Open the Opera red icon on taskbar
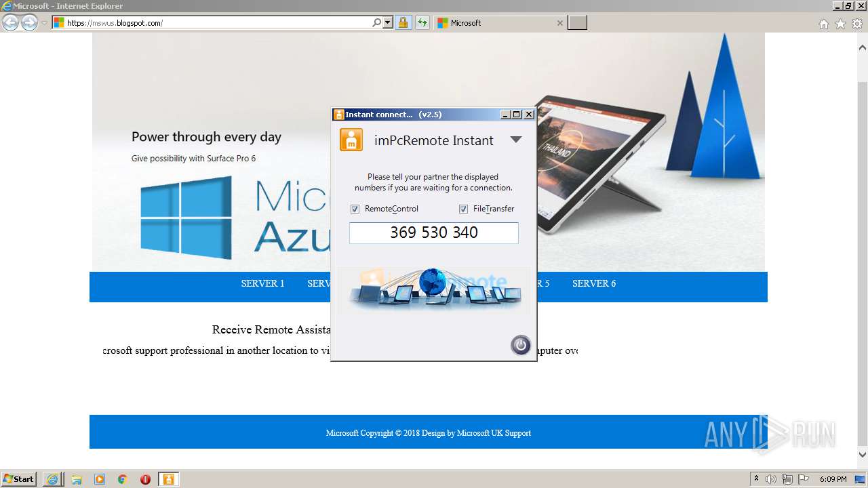868x488 pixels. tap(145, 479)
